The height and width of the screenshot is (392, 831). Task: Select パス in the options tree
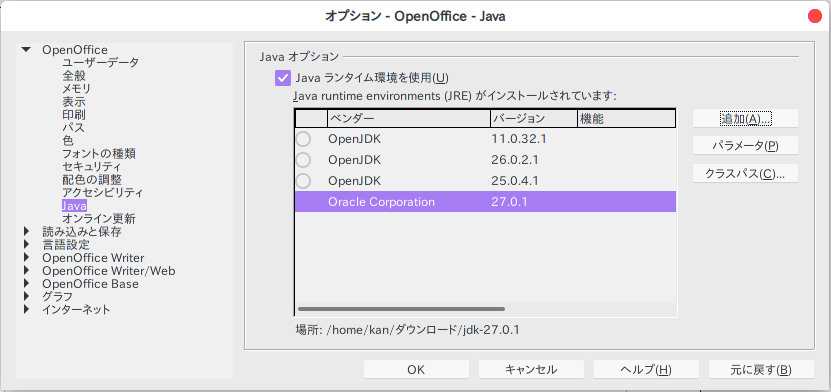[x=73, y=128]
